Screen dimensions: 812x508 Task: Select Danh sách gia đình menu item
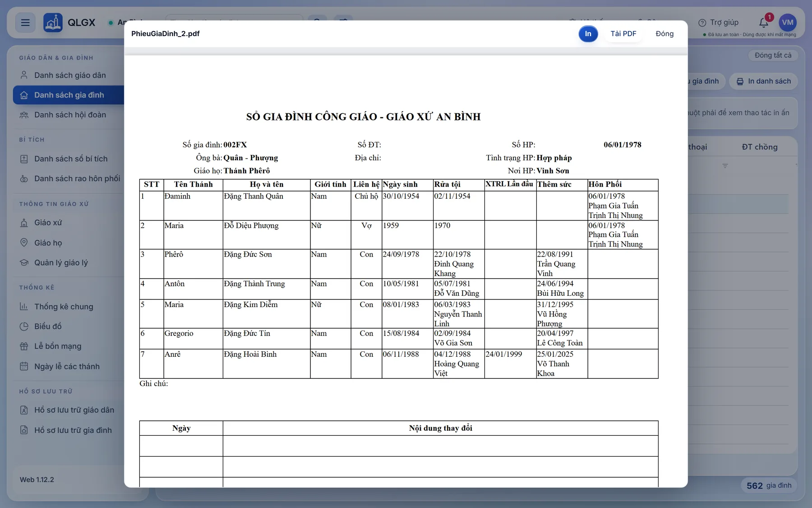pyautogui.click(x=69, y=95)
